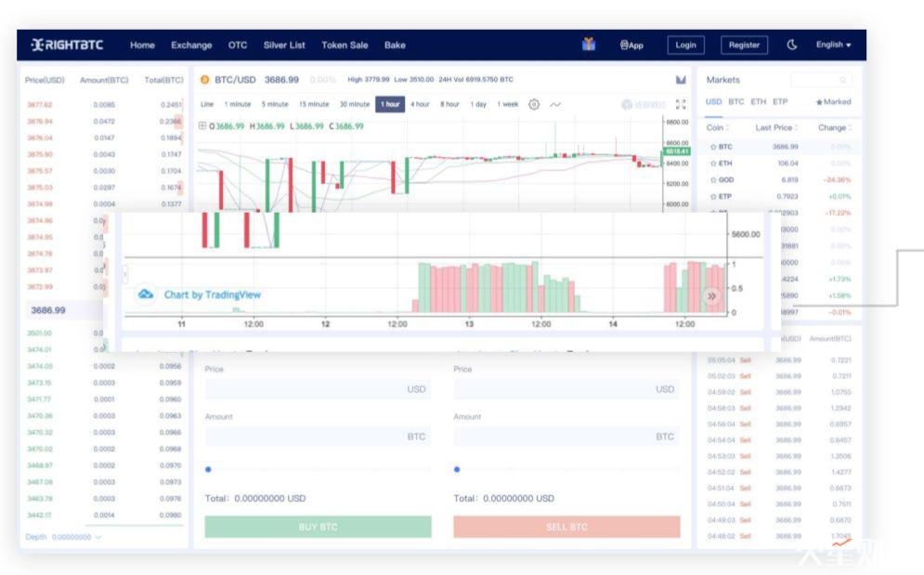Select the 5 minute interval

click(275, 104)
